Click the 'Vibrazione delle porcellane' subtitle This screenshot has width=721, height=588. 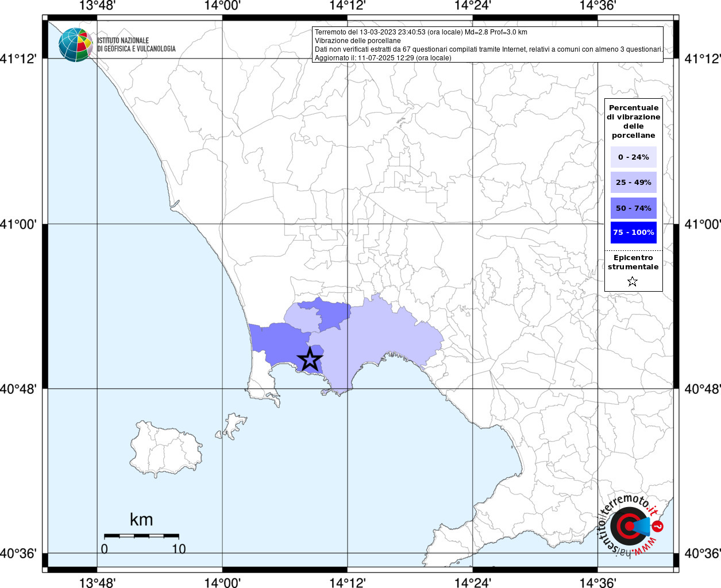pos(358,41)
